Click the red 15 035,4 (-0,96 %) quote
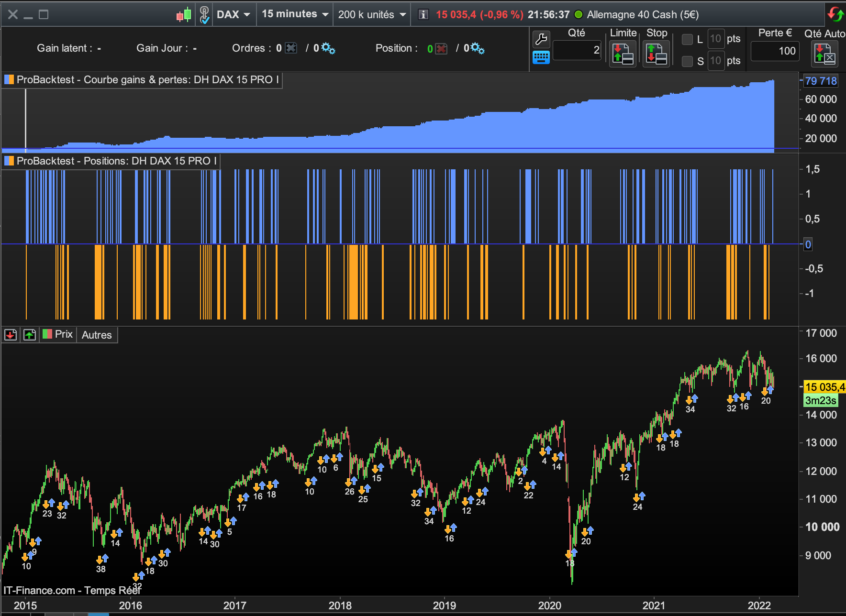Viewport: 846px width, 616px height. tap(479, 14)
